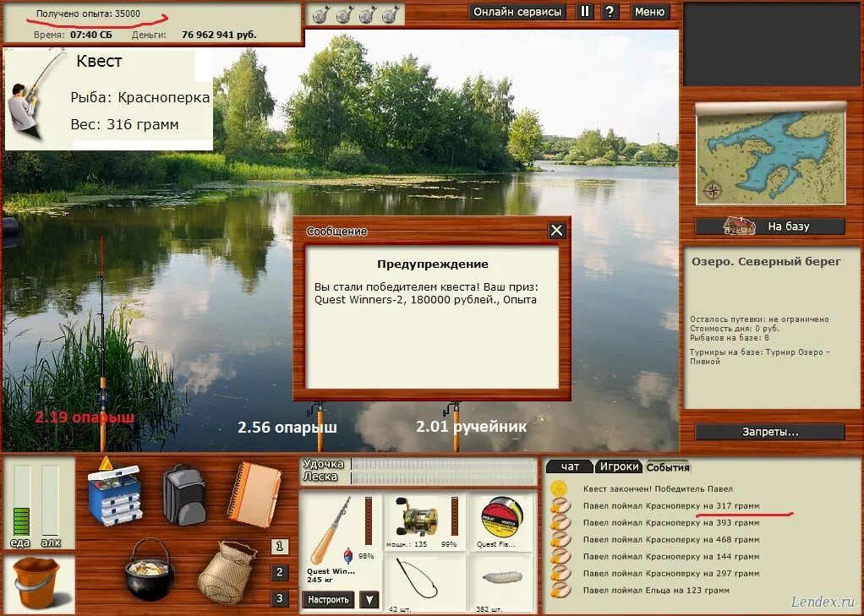Viewport: 864px width, 616px height.
Task: Click the first spinner lure icon
Action: (x=320, y=15)
